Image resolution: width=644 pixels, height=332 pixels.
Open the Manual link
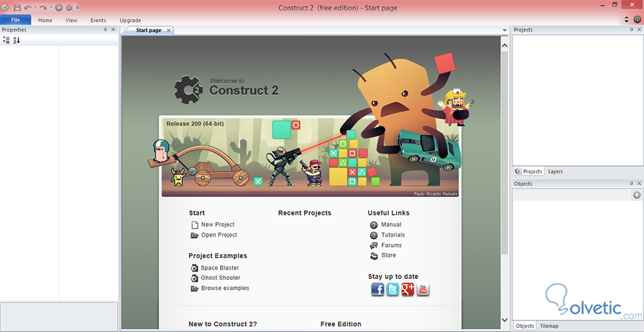tap(392, 225)
